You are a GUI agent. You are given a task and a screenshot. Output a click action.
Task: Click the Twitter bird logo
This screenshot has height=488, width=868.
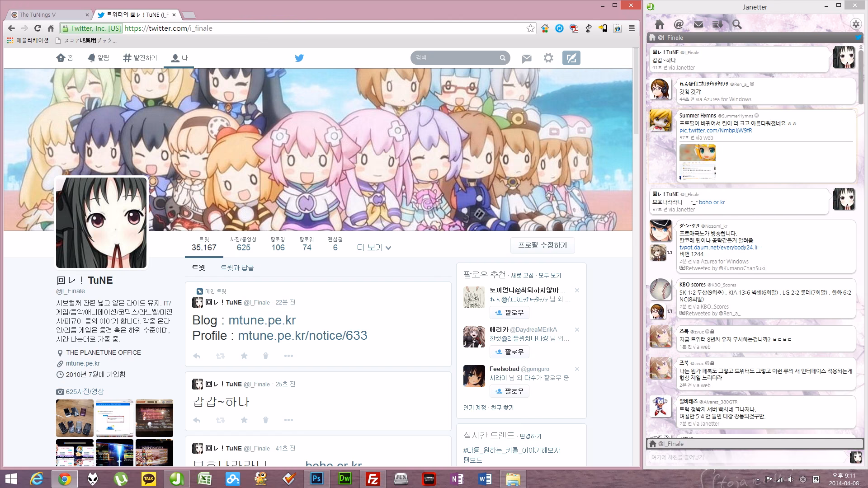pyautogui.click(x=299, y=58)
